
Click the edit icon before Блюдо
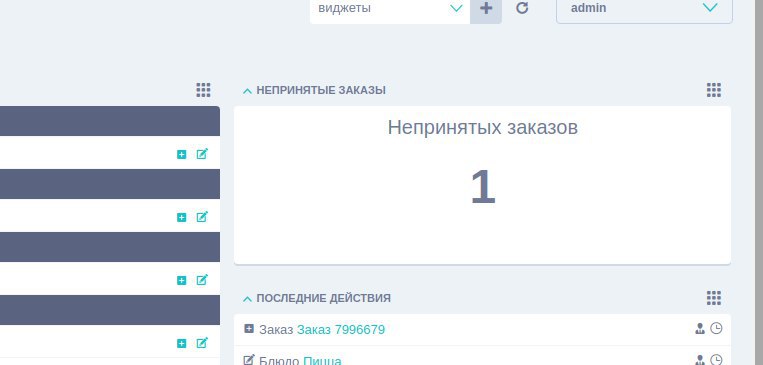[249, 360]
